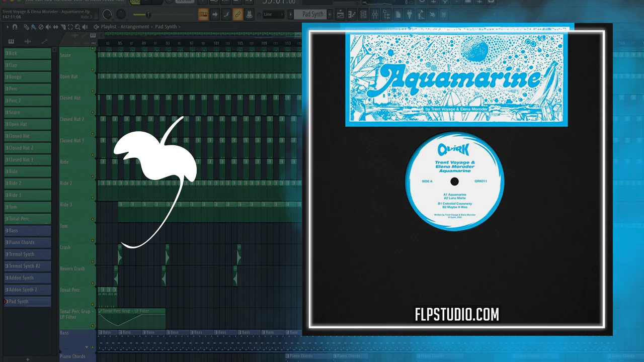This screenshot has height=362, width=644.
Task: Mute the Tom track LED
Action: pos(93,241)
